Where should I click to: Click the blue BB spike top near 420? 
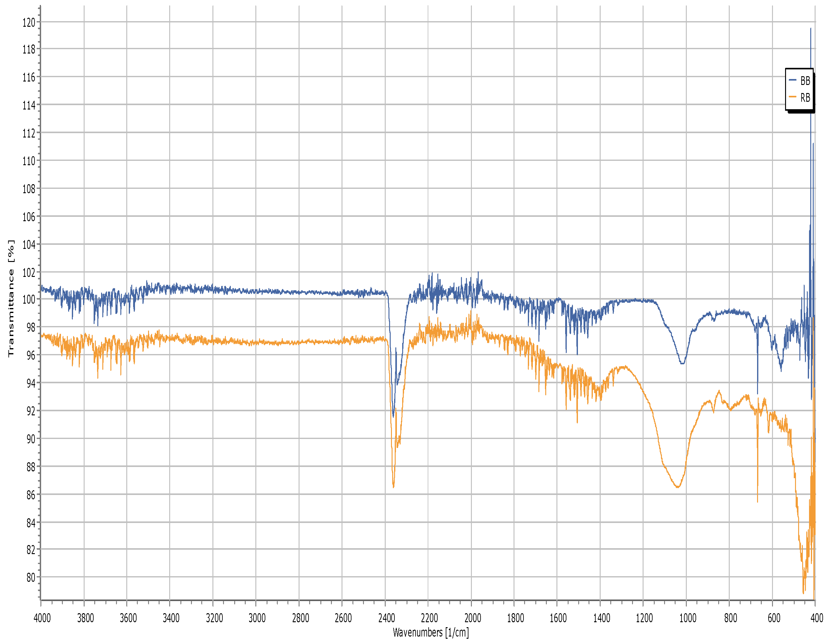click(x=811, y=29)
